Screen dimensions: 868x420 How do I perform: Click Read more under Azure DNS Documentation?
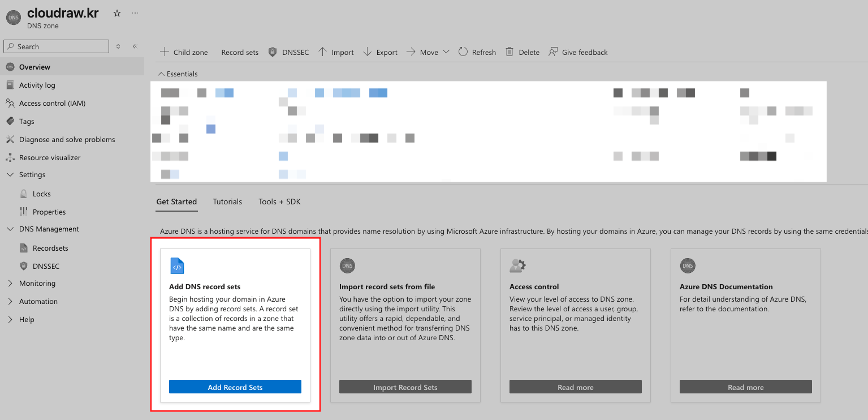point(746,387)
